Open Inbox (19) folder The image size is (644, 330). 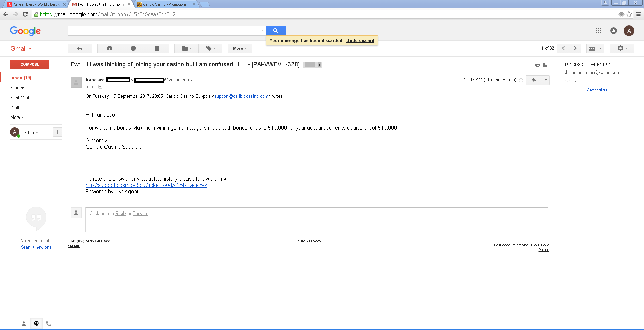click(x=21, y=78)
